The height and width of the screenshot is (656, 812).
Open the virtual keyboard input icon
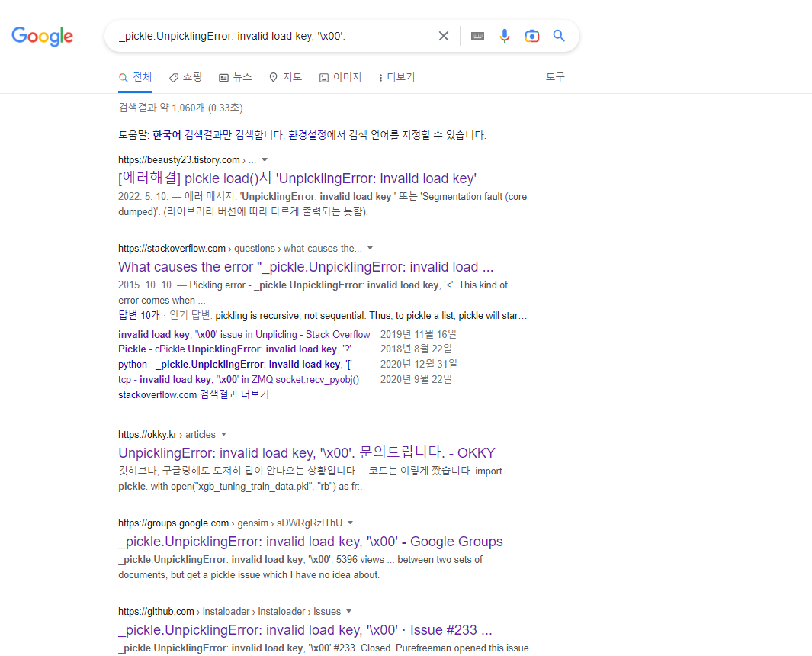pyautogui.click(x=477, y=35)
